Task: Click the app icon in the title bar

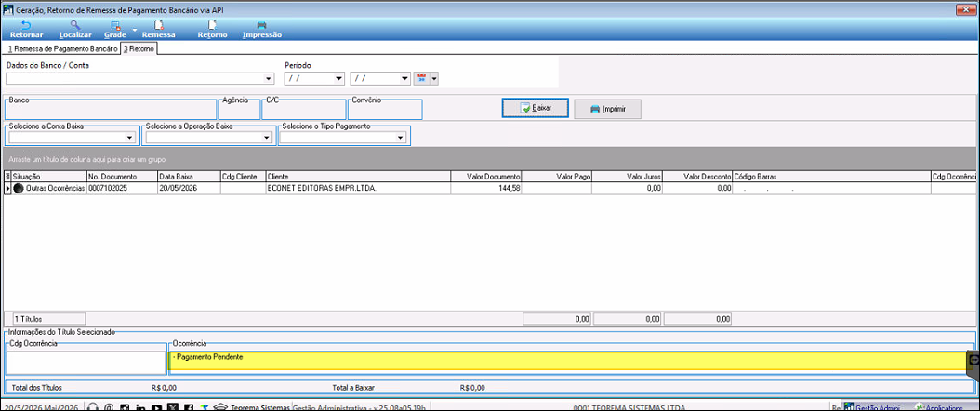Action: (7, 8)
